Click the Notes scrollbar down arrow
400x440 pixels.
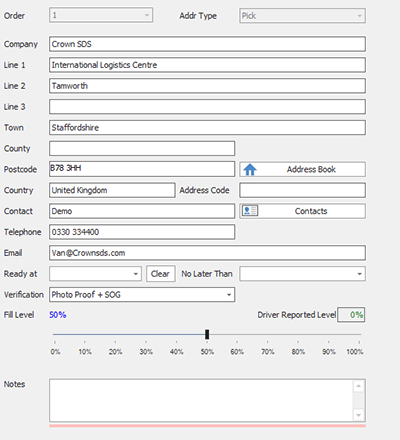click(359, 415)
